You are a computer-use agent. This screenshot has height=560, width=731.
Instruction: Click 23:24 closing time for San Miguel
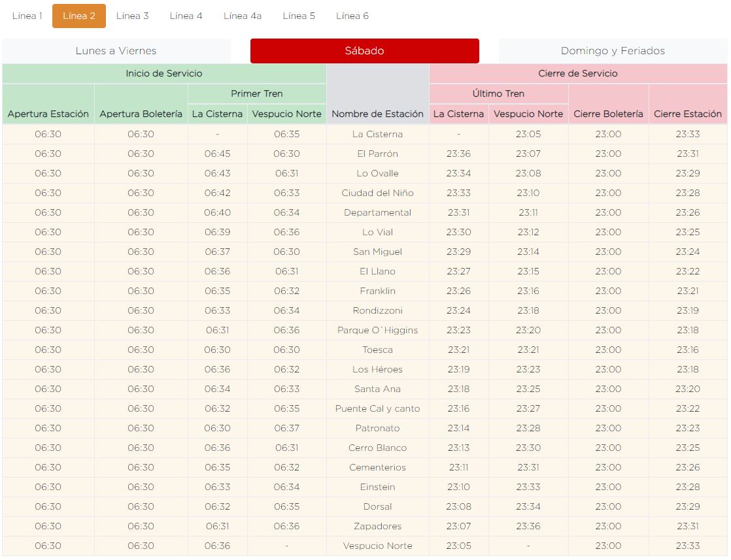688,252
